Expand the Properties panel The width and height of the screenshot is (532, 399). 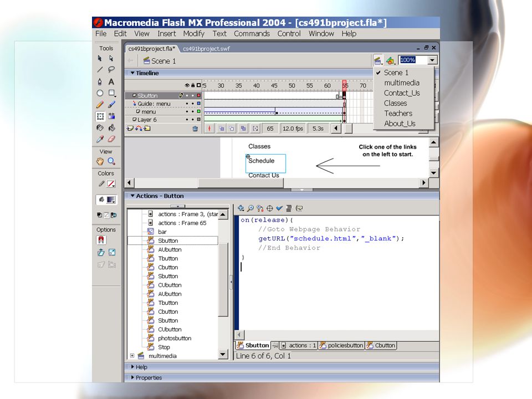point(132,377)
